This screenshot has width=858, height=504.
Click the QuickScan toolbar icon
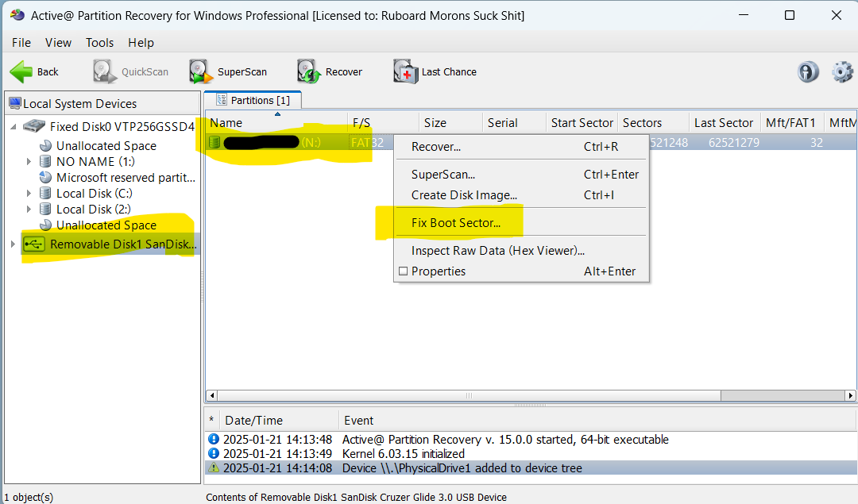pyautogui.click(x=104, y=71)
